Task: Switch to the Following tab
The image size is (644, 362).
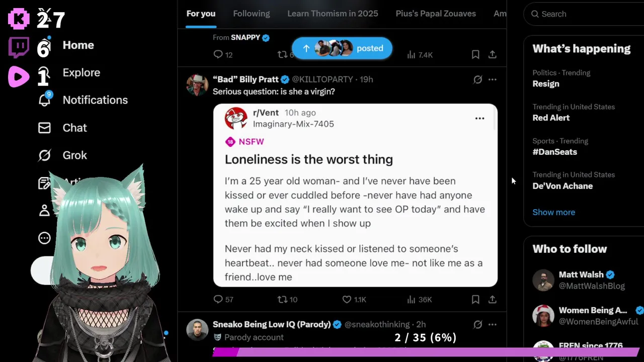Action: [252, 14]
